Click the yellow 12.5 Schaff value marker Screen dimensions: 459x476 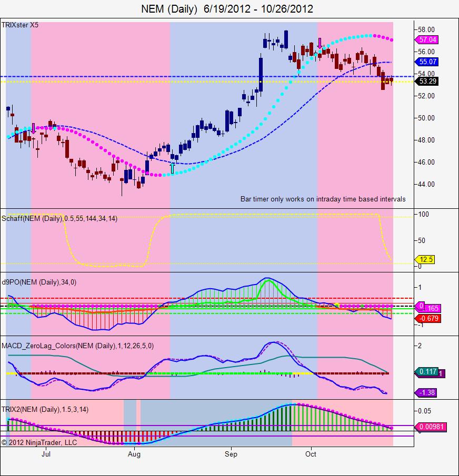click(x=425, y=259)
